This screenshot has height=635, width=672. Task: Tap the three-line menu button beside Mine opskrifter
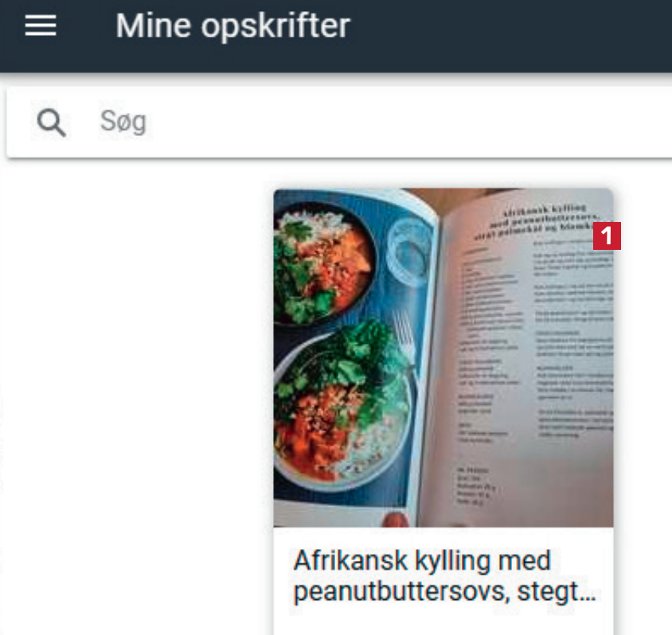(41, 25)
